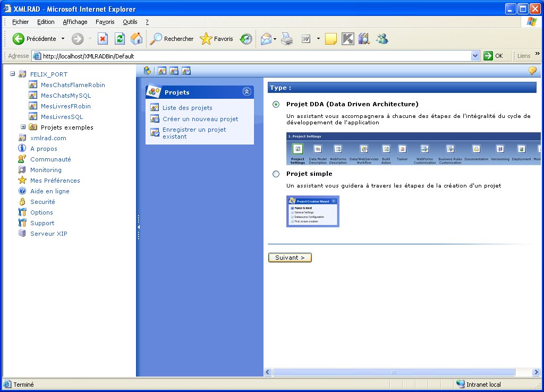Select the Projet DDA radio button
Image resolution: width=544 pixels, height=392 pixels.
tap(276, 105)
